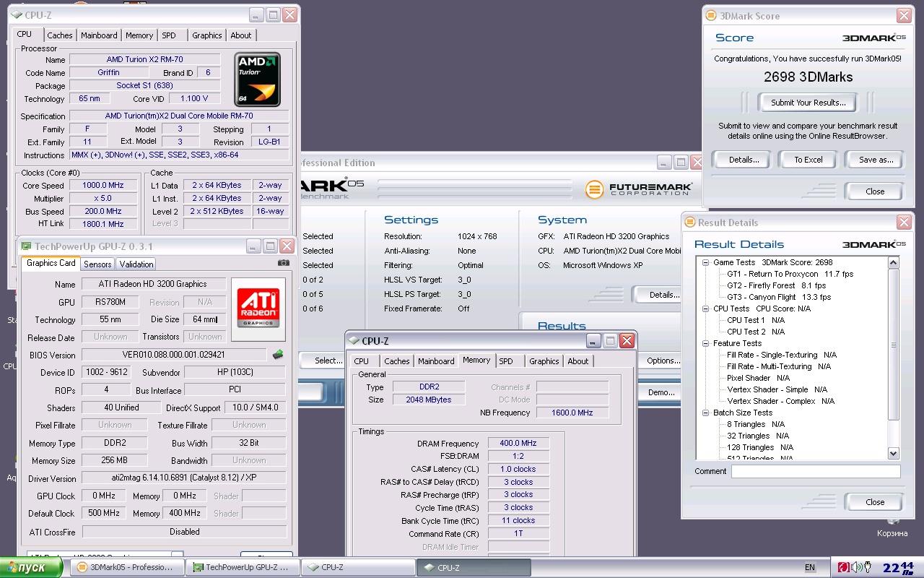Open the SPD tab in lower CPU-Z window
The width and height of the screenshot is (924, 578).
point(506,361)
